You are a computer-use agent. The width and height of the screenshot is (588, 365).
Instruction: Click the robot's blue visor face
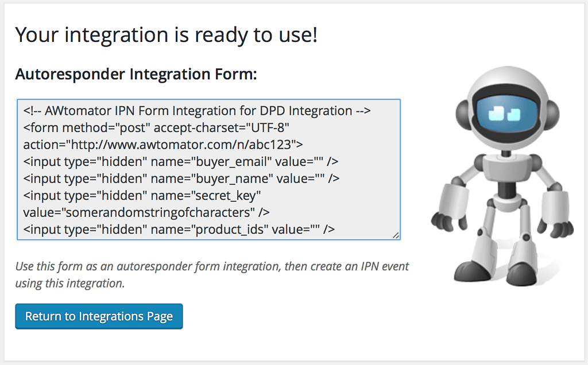[x=506, y=113]
